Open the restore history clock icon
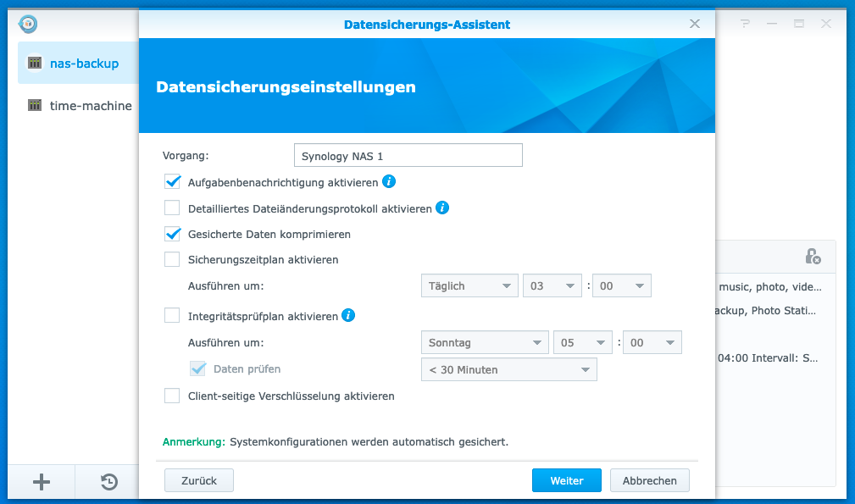This screenshot has width=855, height=504. click(109, 482)
